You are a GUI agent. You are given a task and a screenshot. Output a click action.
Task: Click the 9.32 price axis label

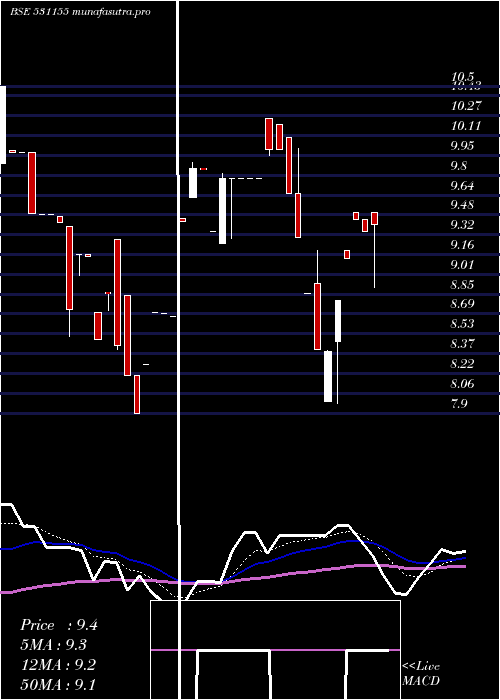[x=462, y=225]
